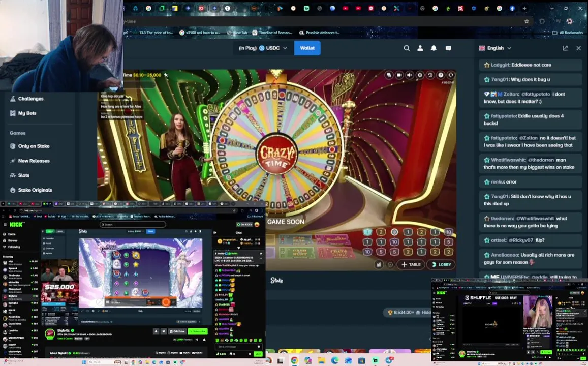Open Chrome from the Windows taskbar
588x366 pixels.
pos(294,361)
